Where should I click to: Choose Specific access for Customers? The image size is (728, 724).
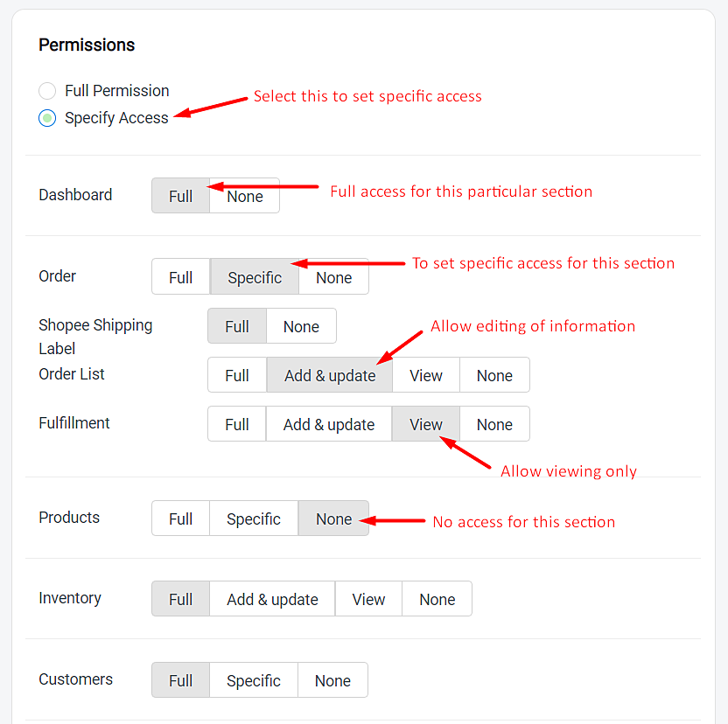pyautogui.click(x=254, y=680)
